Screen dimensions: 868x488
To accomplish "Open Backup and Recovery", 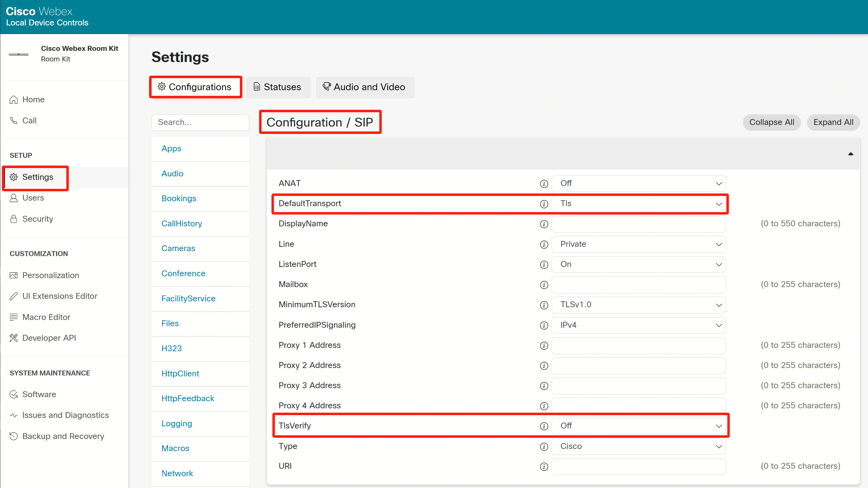I will (57, 436).
